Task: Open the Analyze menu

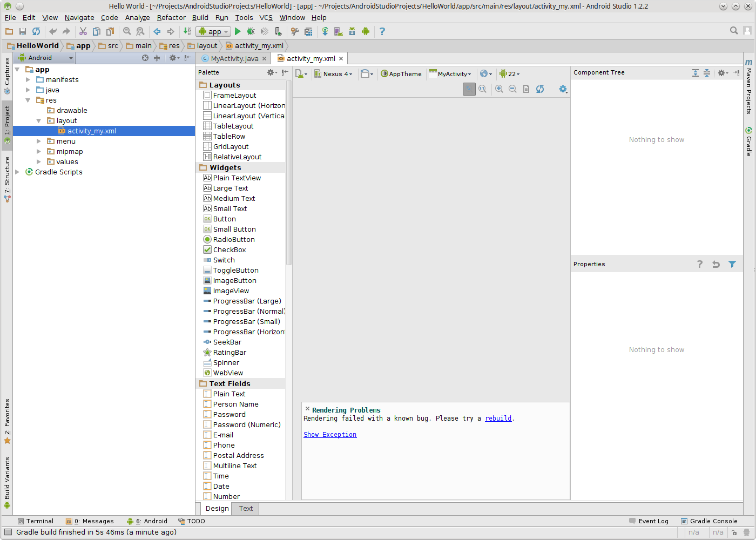Action: pos(137,17)
